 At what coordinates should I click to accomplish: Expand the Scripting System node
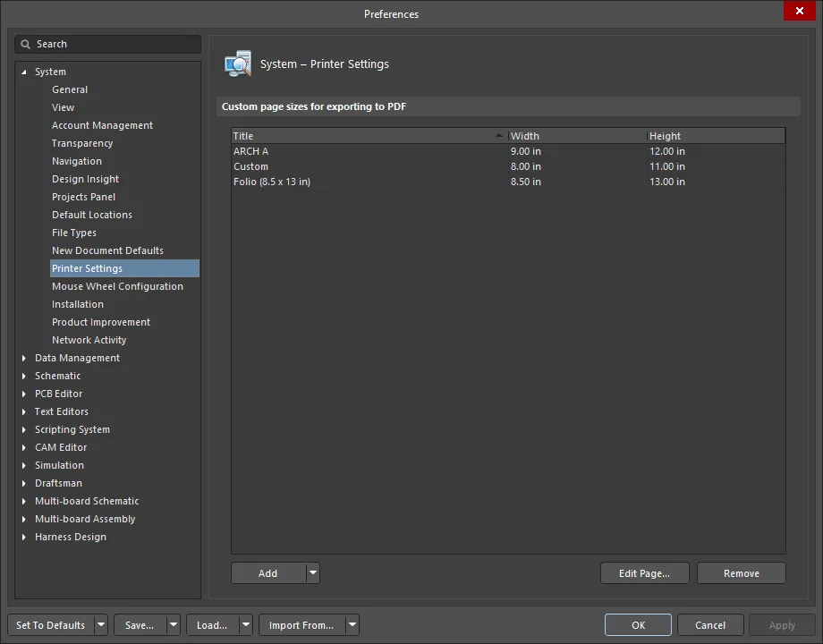click(23, 429)
